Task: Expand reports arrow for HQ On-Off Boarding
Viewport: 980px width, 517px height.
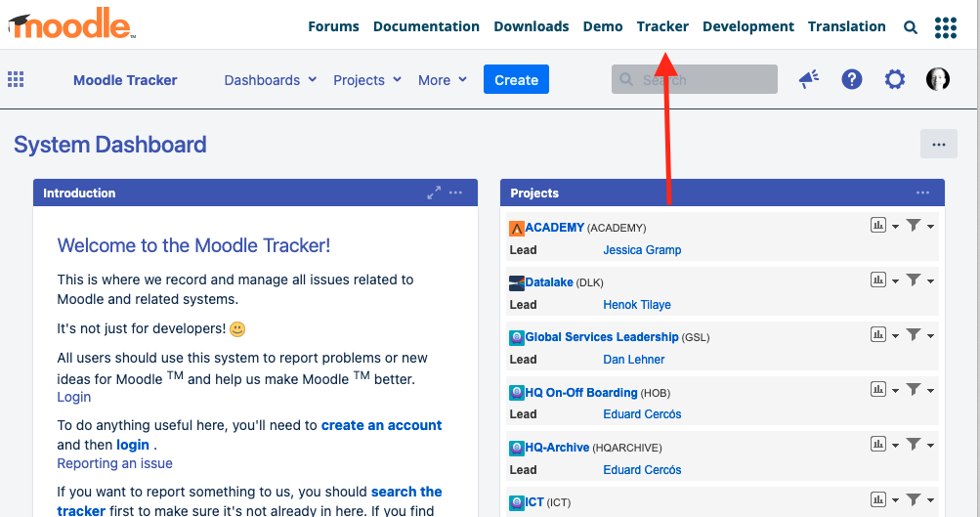Action: pos(895,391)
